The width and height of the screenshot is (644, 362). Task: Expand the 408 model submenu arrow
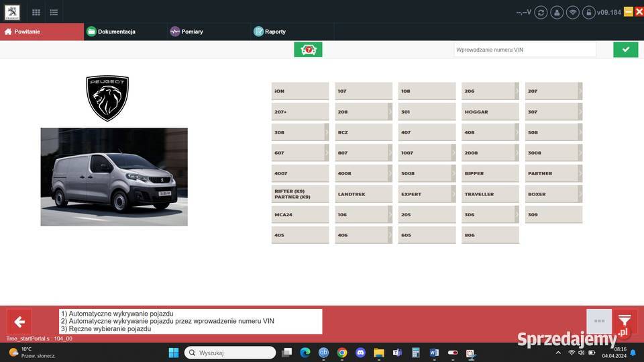pos(517,132)
